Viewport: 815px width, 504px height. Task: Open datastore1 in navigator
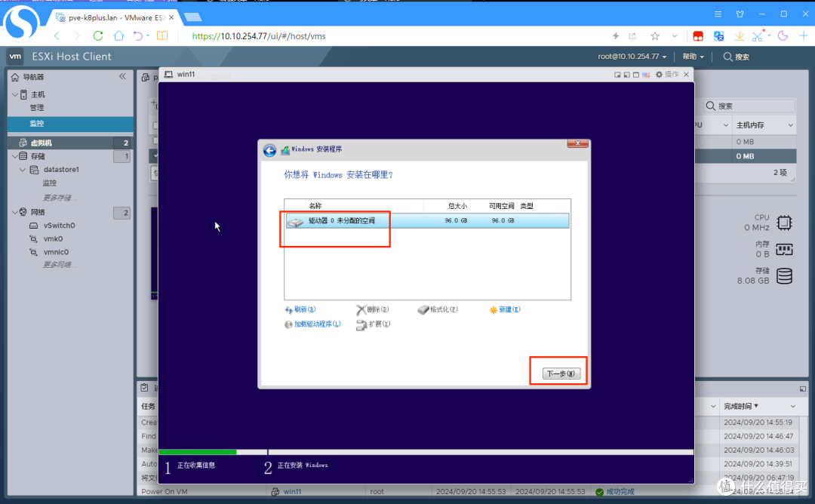(x=61, y=170)
